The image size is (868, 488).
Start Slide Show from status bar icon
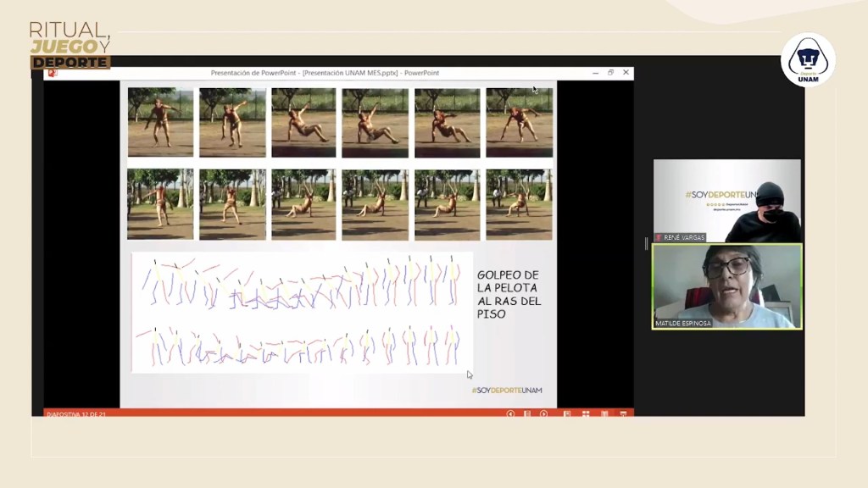tap(623, 413)
